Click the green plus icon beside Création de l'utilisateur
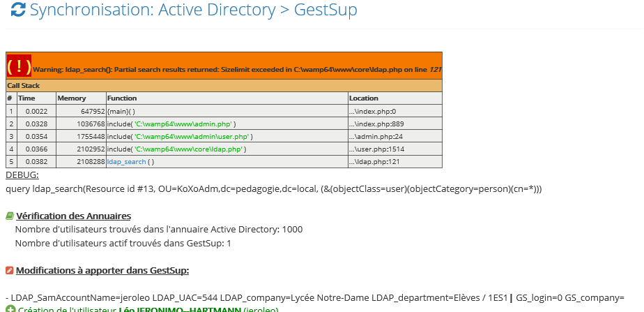This screenshot has width=644, height=312. [x=10, y=309]
